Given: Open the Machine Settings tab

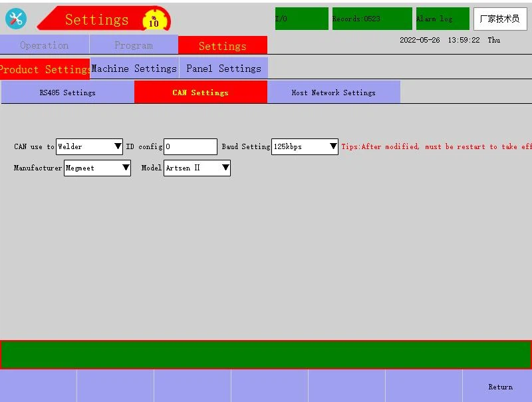Looking at the screenshot, I should (x=134, y=69).
